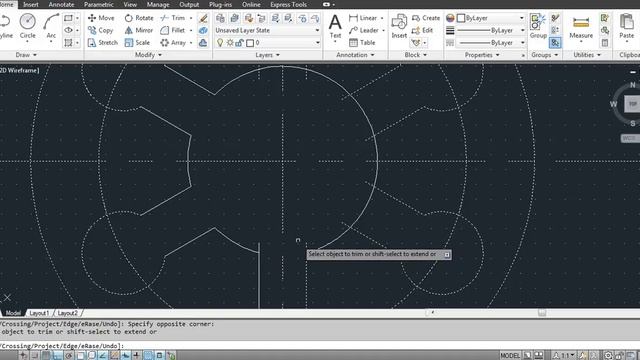Open the ByLayer linetype dropdown
Screen dimensions: 640x360
491,42
